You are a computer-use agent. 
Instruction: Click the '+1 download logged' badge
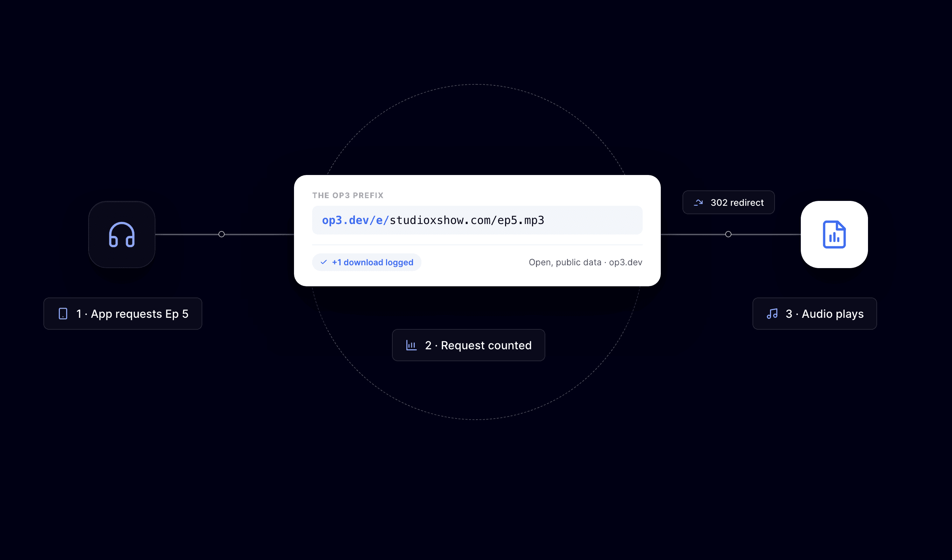(366, 262)
